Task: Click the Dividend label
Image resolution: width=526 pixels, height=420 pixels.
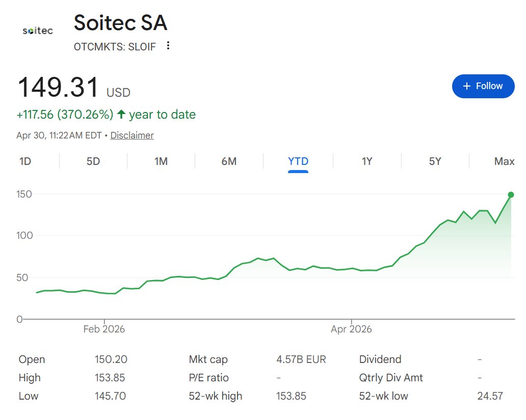Action: [x=380, y=359]
